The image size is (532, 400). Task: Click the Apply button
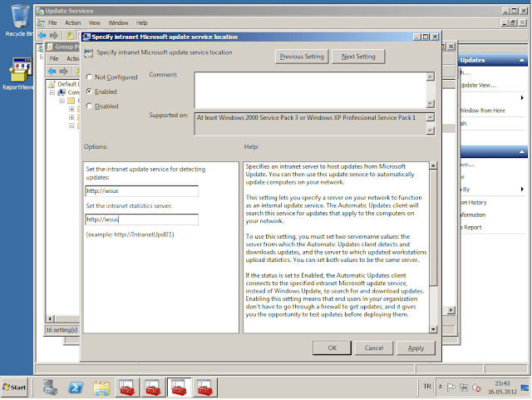coord(416,348)
